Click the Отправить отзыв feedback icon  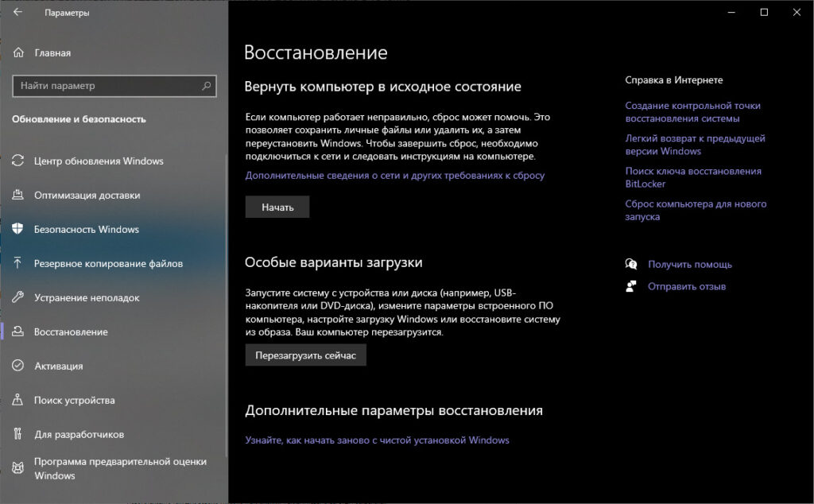click(x=631, y=286)
